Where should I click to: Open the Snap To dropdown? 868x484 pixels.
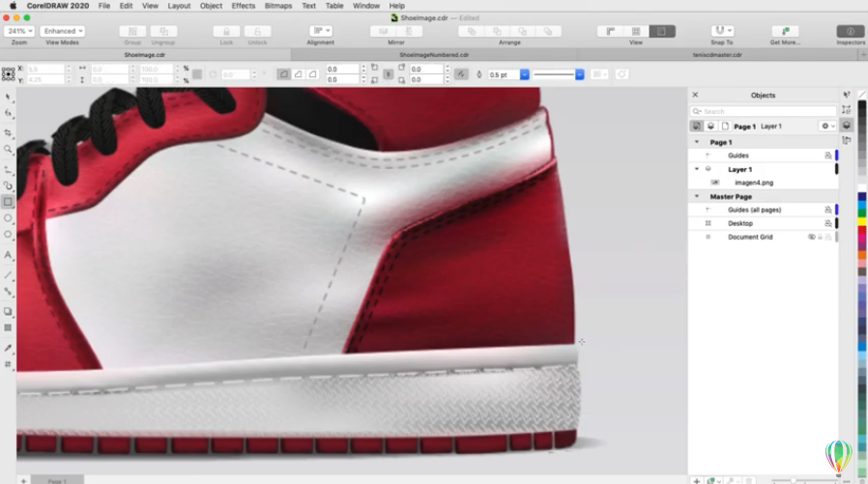[x=722, y=31]
